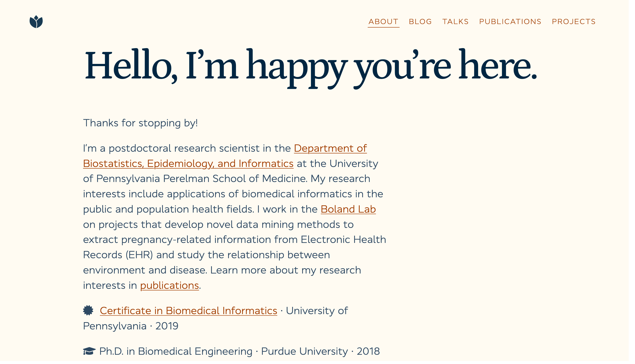
Task: Switch to the TALKS section
Action: coord(456,22)
